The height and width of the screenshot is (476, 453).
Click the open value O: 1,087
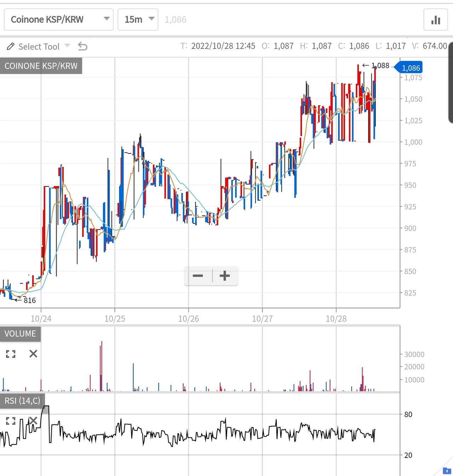click(277, 46)
